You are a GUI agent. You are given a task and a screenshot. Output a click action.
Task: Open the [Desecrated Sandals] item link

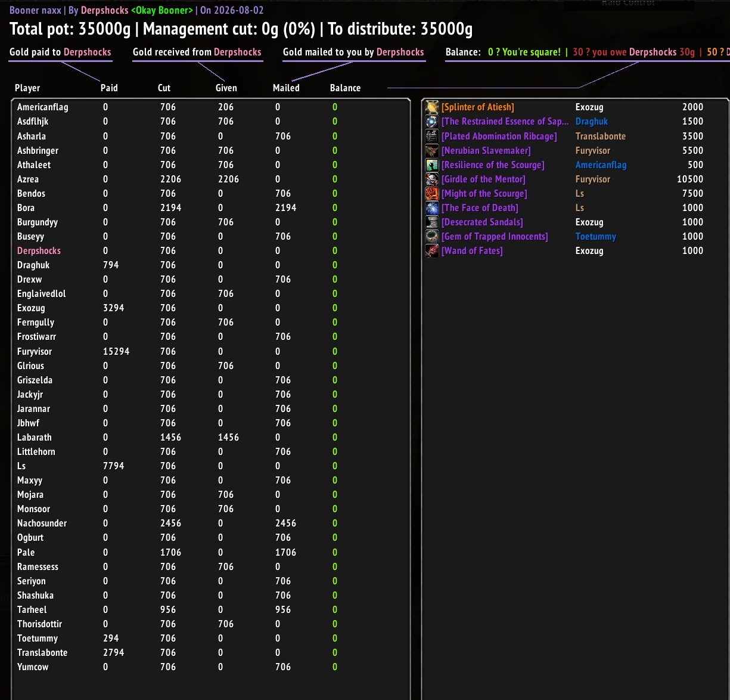482,222
